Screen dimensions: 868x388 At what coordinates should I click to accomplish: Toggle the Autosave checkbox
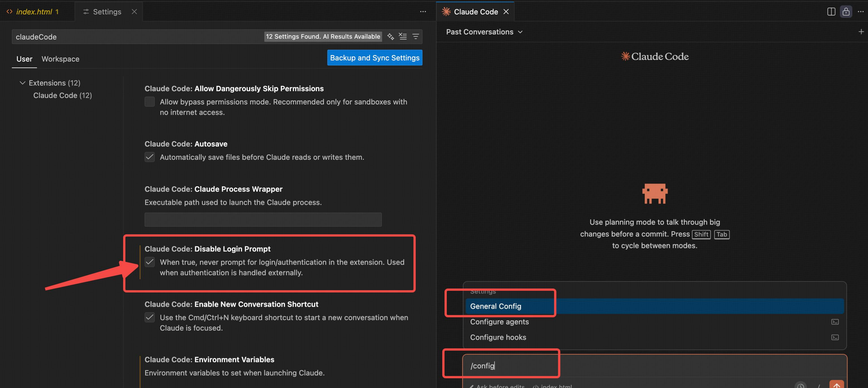(150, 157)
